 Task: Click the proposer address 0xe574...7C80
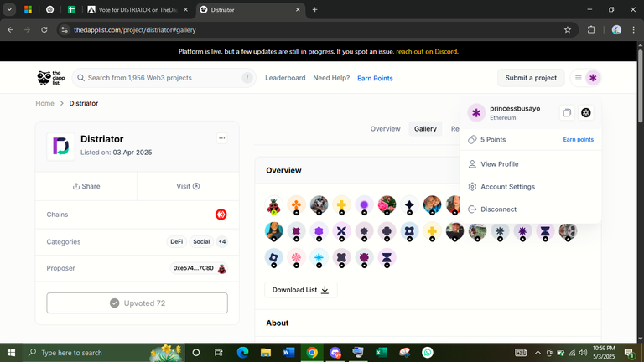[194, 268]
